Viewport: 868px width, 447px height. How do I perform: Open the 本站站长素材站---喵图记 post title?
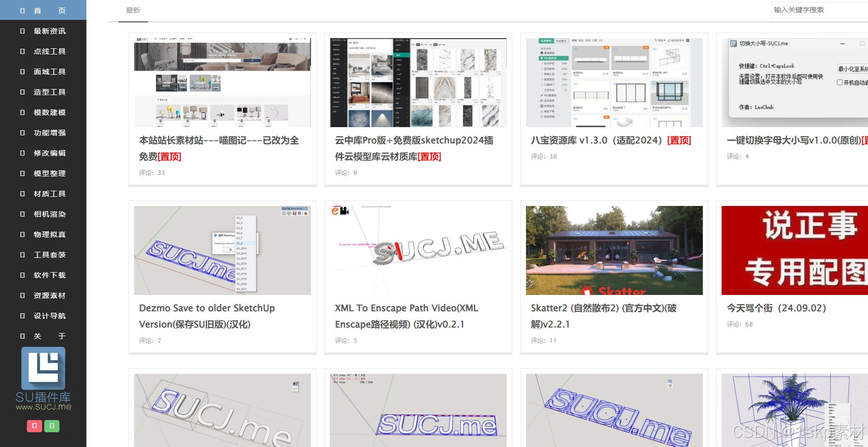[x=219, y=148]
